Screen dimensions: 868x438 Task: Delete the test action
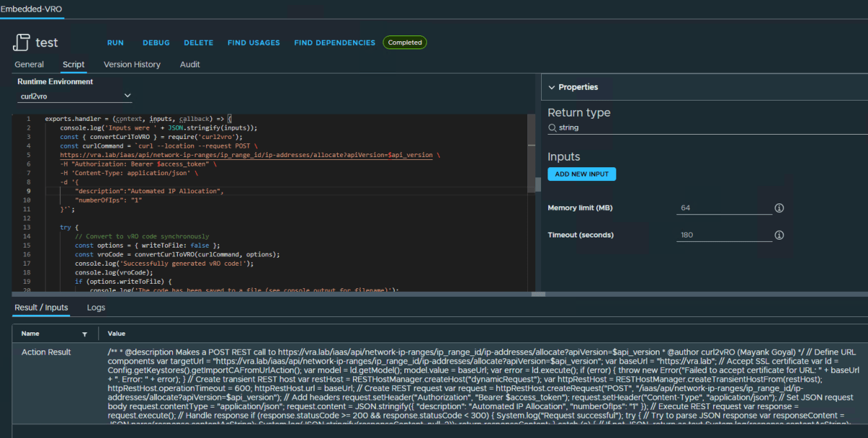(198, 43)
